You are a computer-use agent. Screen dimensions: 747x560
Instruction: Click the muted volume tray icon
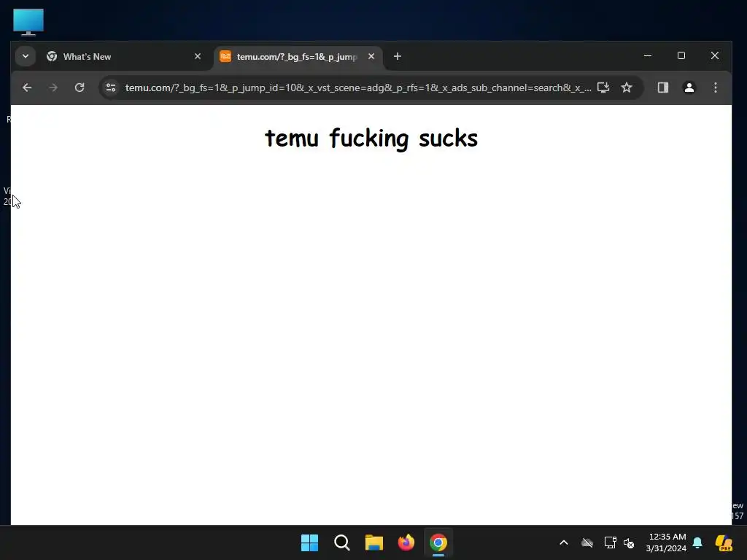pos(629,542)
